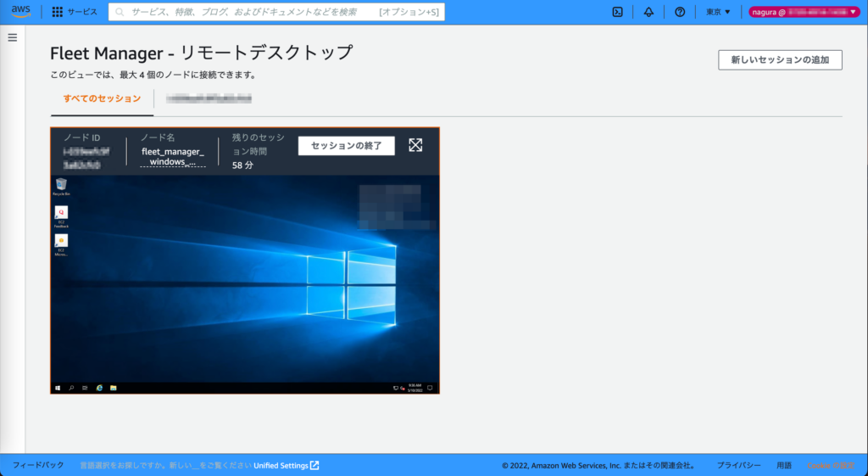Open the notifications bell icon

(648, 12)
